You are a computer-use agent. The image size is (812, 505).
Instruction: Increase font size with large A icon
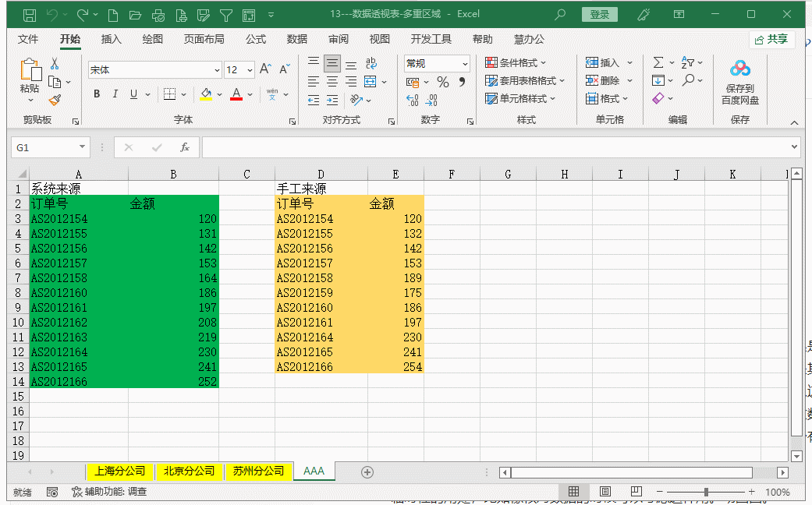pyautogui.click(x=265, y=69)
